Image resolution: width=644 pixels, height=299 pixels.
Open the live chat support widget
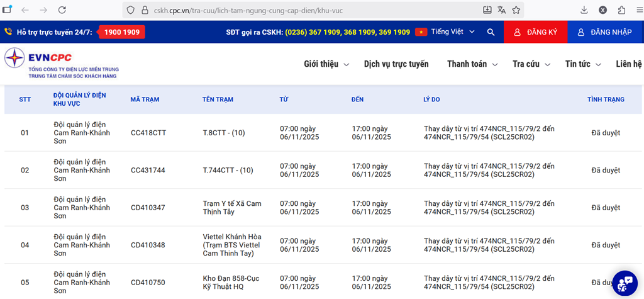click(x=625, y=283)
